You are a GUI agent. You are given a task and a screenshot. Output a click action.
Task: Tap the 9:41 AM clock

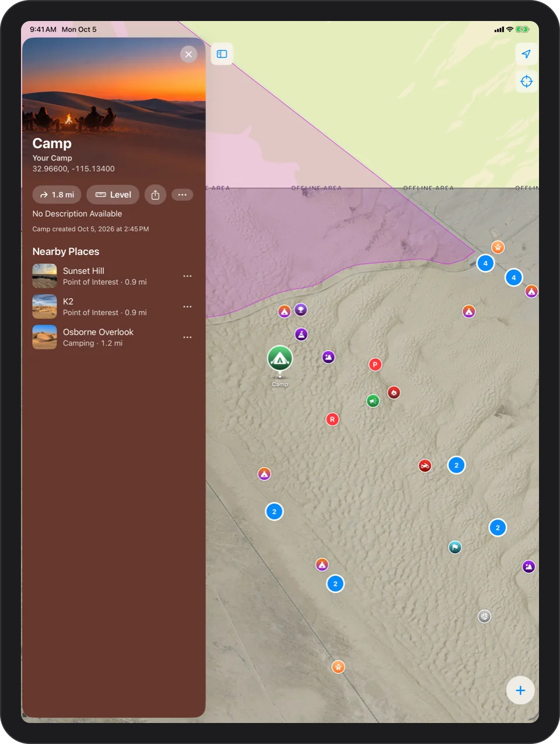click(x=43, y=29)
